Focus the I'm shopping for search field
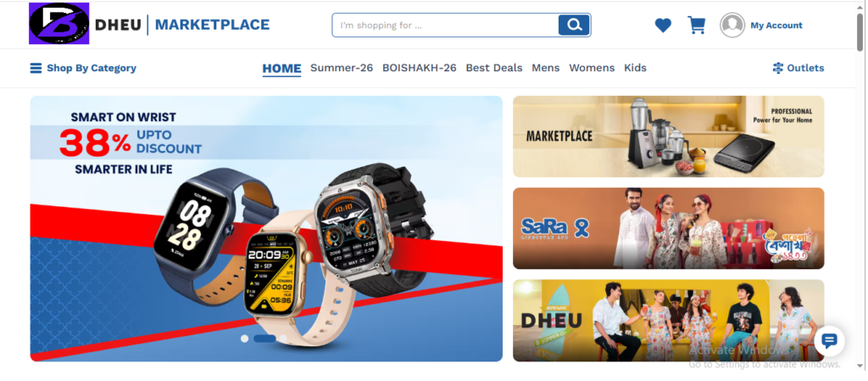 click(446, 25)
